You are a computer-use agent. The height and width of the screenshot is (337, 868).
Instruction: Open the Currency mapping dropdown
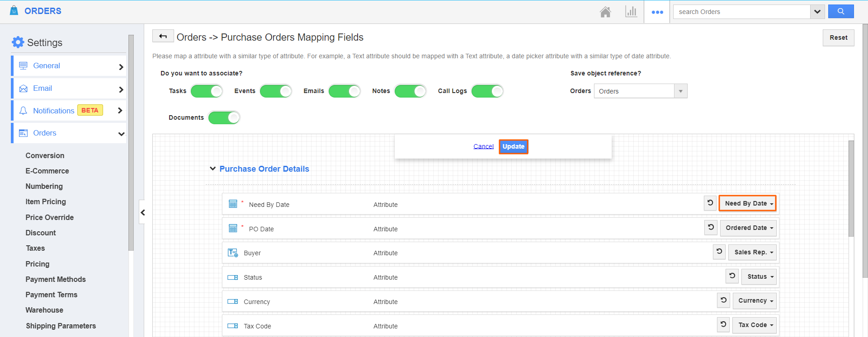click(755, 300)
